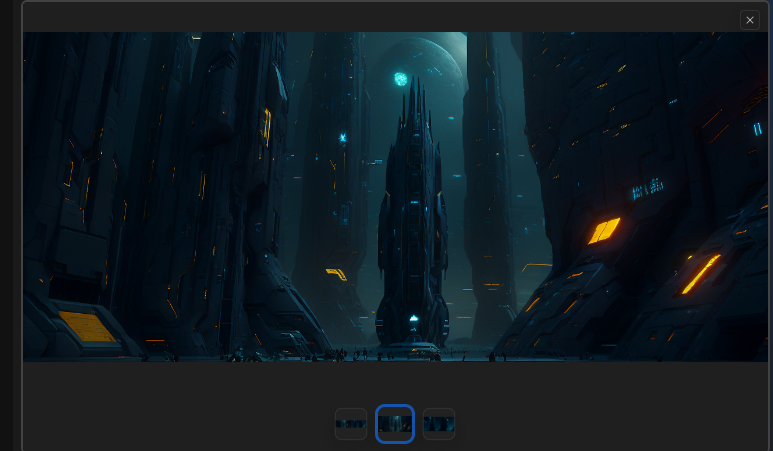This screenshot has height=451, width=773.
Task: Select the first thumbnail in the strip
Action: pos(351,424)
